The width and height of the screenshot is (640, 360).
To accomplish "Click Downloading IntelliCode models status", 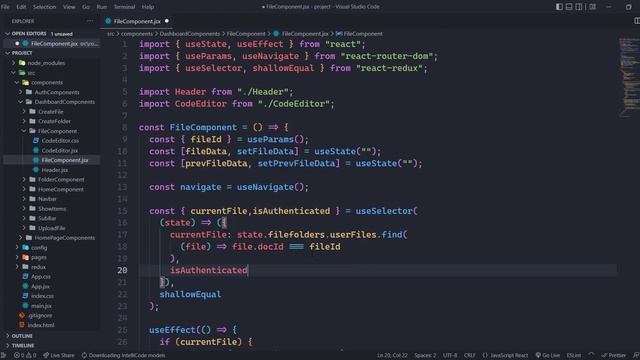I will pyautogui.click(x=123, y=355).
